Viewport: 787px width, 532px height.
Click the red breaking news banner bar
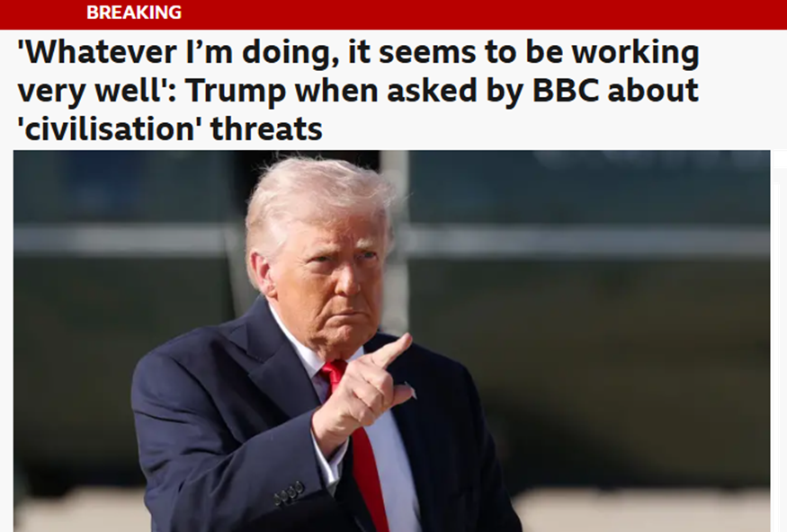pyautogui.click(x=394, y=14)
